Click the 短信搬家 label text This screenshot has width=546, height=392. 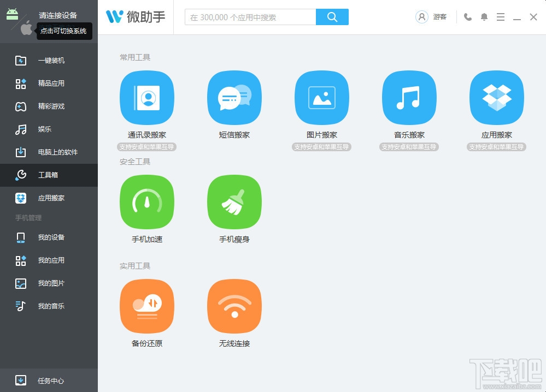click(x=234, y=135)
